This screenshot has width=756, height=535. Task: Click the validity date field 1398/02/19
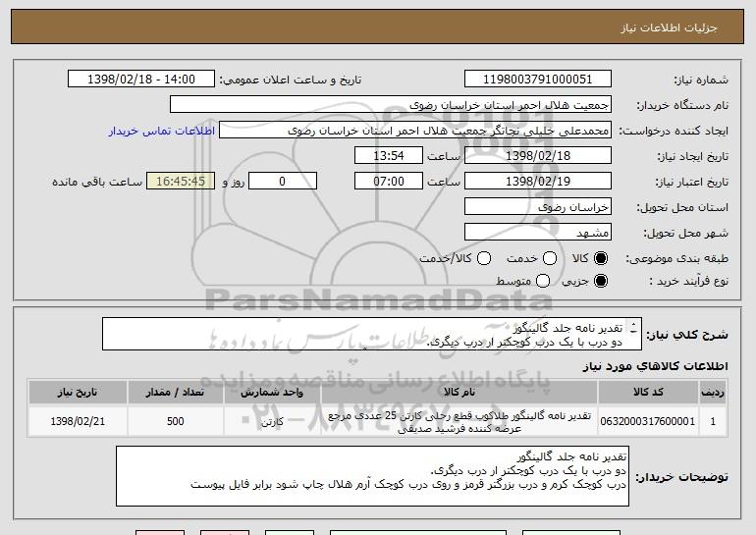coord(538,182)
